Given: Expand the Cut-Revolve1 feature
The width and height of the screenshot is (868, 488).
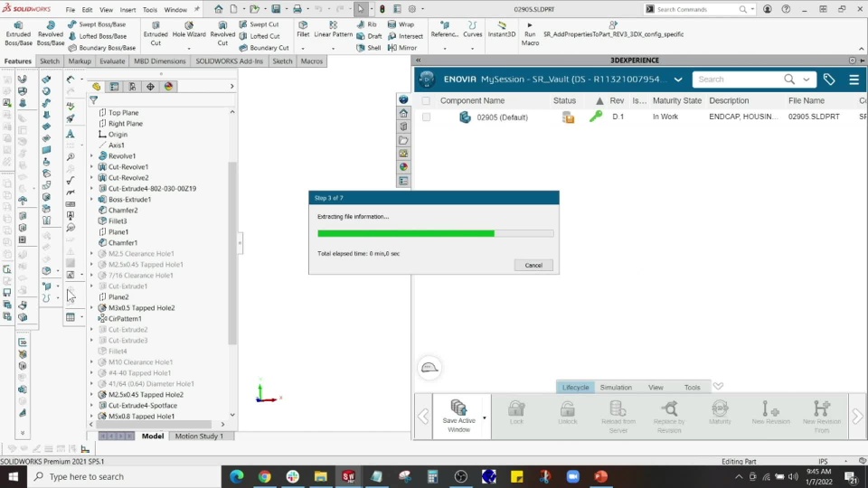Looking at the screenshot, I should click(x=92, y=166).
